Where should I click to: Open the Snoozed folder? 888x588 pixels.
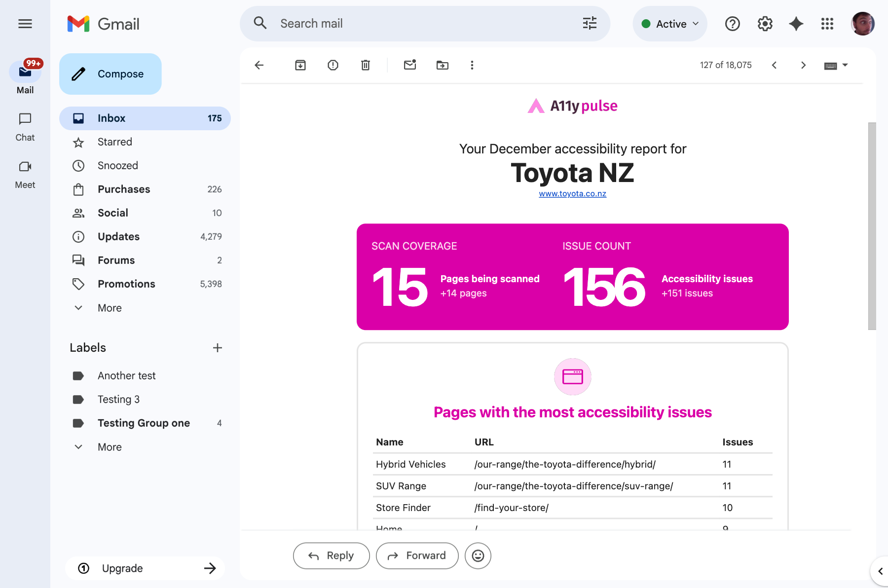point(145,166)
